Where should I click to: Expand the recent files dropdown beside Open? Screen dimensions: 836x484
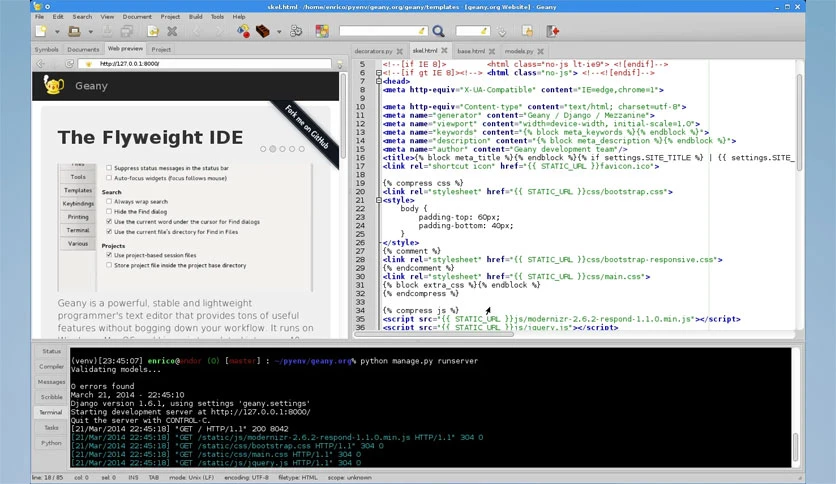[90, 32]
